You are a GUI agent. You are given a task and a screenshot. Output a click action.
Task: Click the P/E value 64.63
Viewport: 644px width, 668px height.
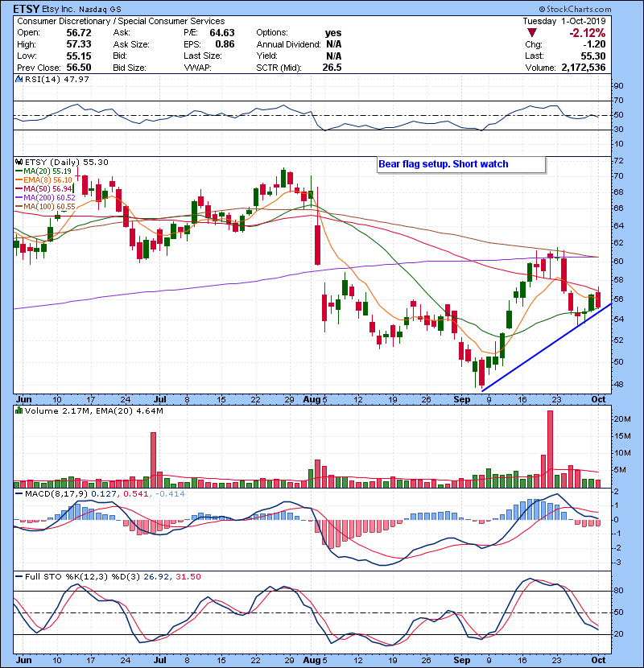click(x=222, y=33)
